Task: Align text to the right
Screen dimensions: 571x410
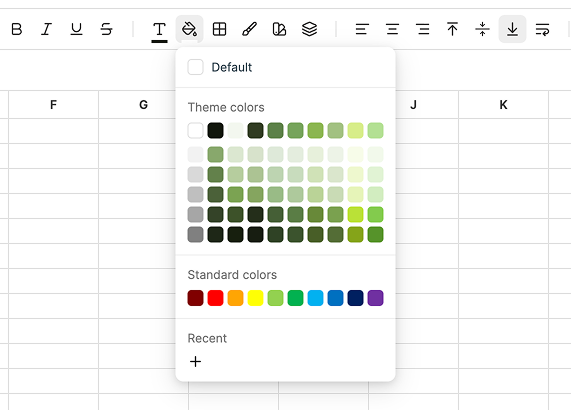Action: tap(422, 29)
